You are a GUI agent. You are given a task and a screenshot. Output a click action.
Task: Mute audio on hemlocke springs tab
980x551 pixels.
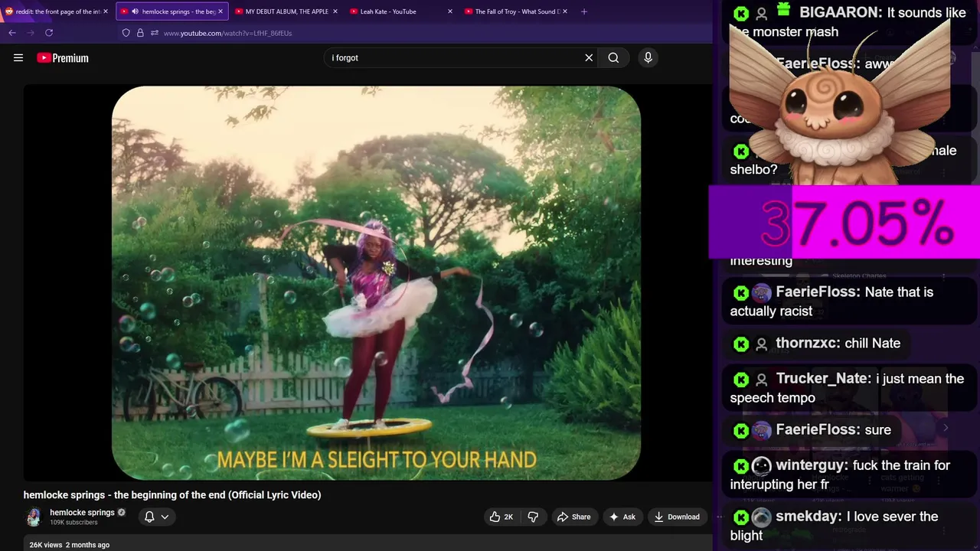click(x=135, y=11)
